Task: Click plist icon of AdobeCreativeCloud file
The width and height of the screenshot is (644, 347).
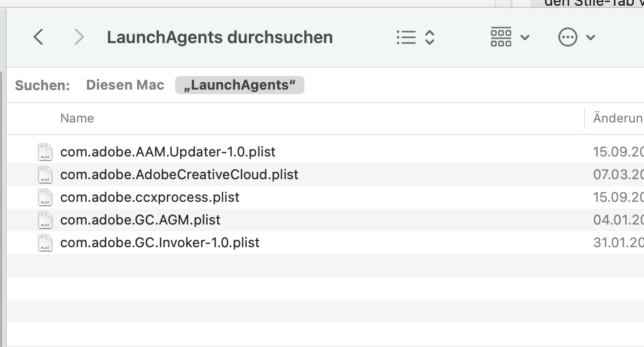Action: tap(45, 175)
